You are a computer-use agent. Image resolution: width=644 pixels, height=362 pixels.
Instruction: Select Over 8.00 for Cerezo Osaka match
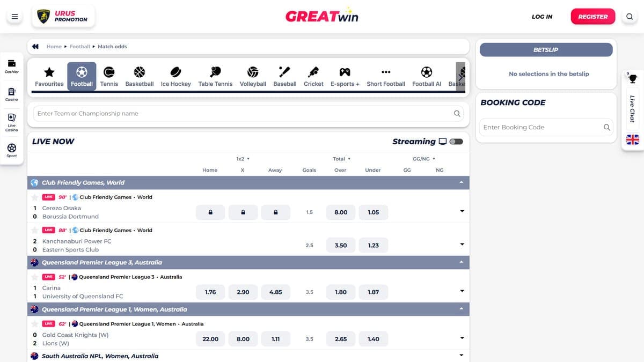pos(341,212)
